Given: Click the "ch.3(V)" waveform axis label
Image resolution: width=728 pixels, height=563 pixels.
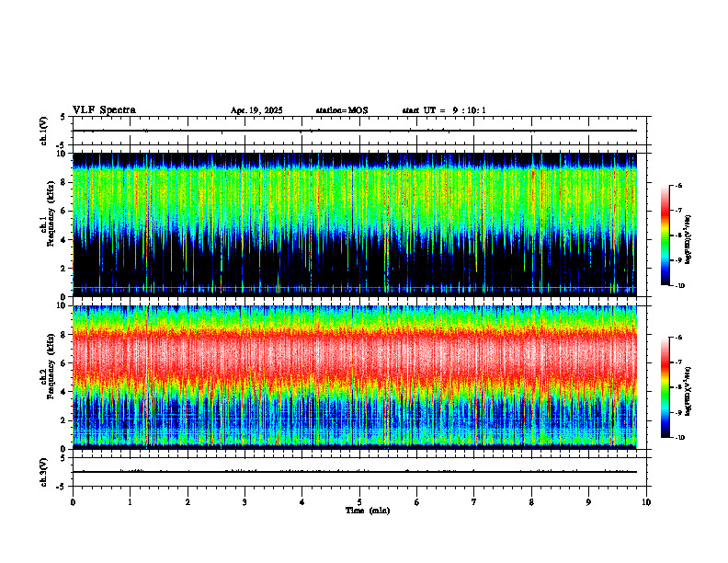Looking at the screenshot, I should (44, 472).
